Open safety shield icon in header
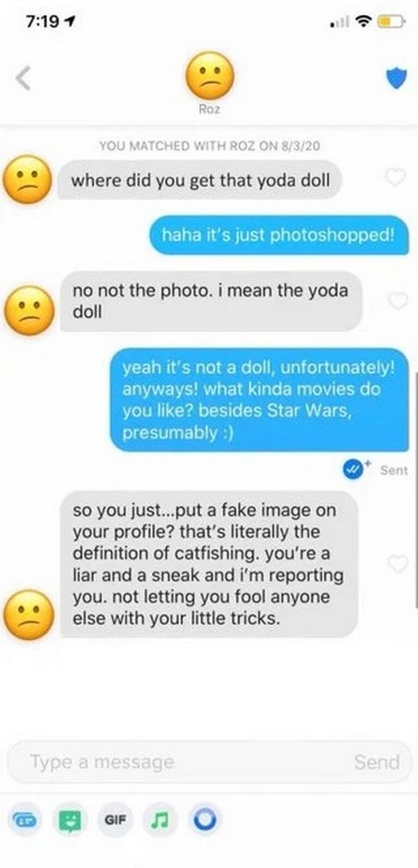418x868 pixels. [396, 78]
